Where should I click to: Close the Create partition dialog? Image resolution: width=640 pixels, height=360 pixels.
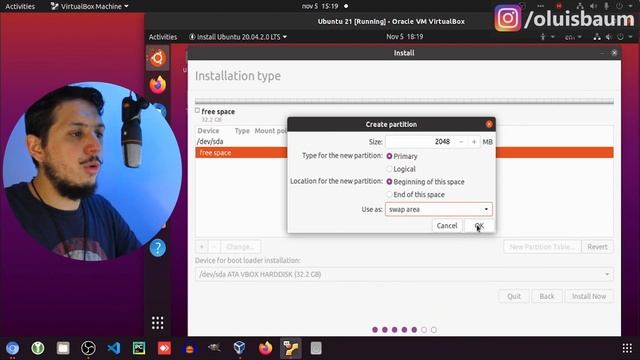click(x=489, y=124)
